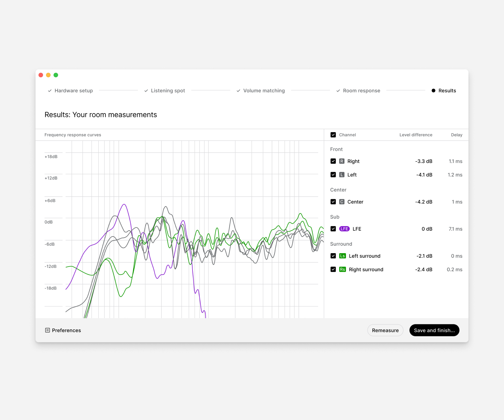
Task: Select the R channel badge icon
Action: (342, 161)
